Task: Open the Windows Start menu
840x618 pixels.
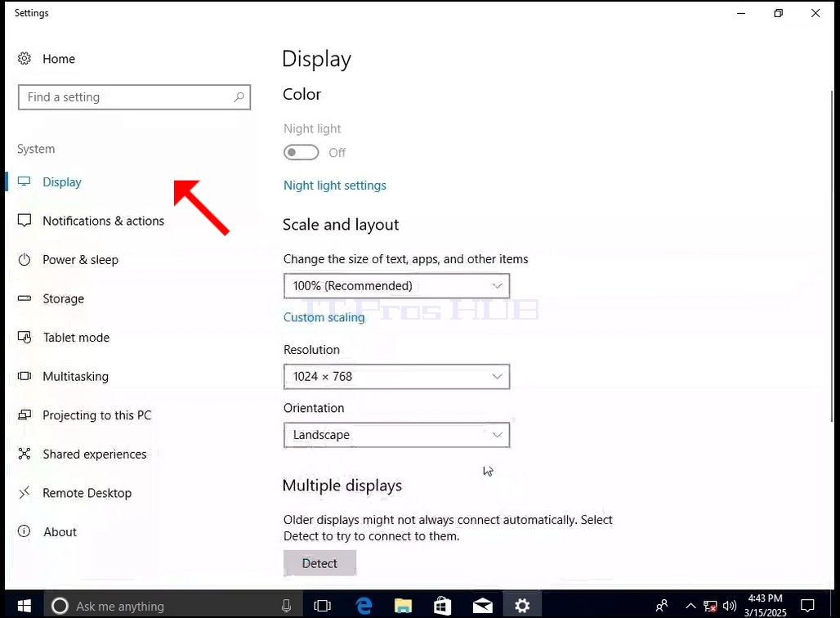Action: pyautogui.click(x=25, y=606)
